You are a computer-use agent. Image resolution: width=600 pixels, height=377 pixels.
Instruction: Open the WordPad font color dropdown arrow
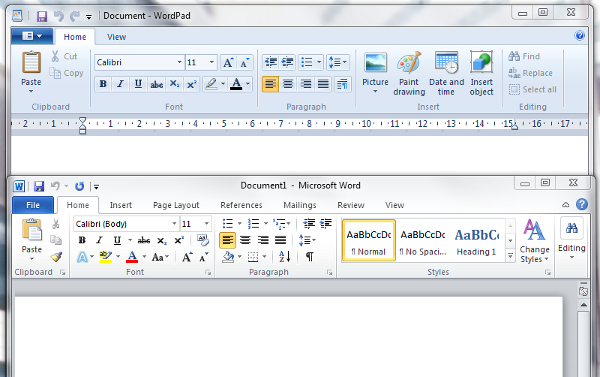(248, 84)
